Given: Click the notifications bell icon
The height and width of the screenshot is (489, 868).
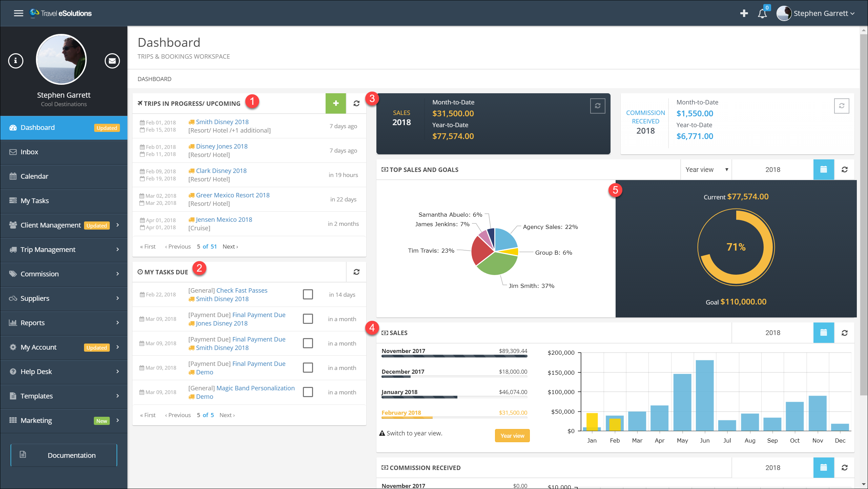Looking at the screenshot, I should click(763, 13).
